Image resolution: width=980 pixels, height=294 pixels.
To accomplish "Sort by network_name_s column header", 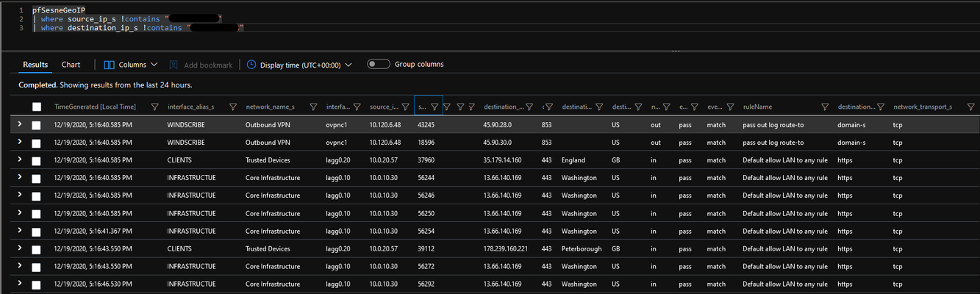I will coord(270,107).
